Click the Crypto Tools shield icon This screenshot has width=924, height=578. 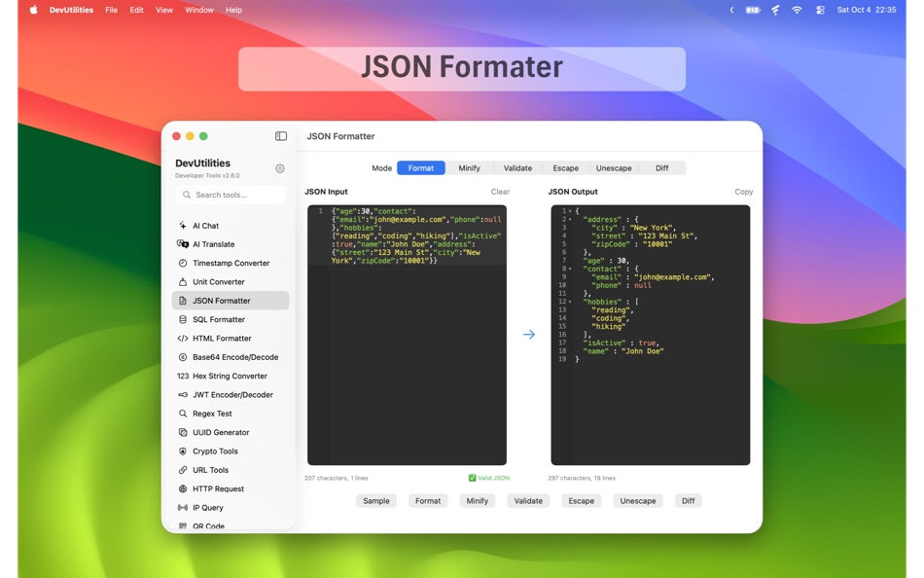pyautogui.click(x=183, y=452)
